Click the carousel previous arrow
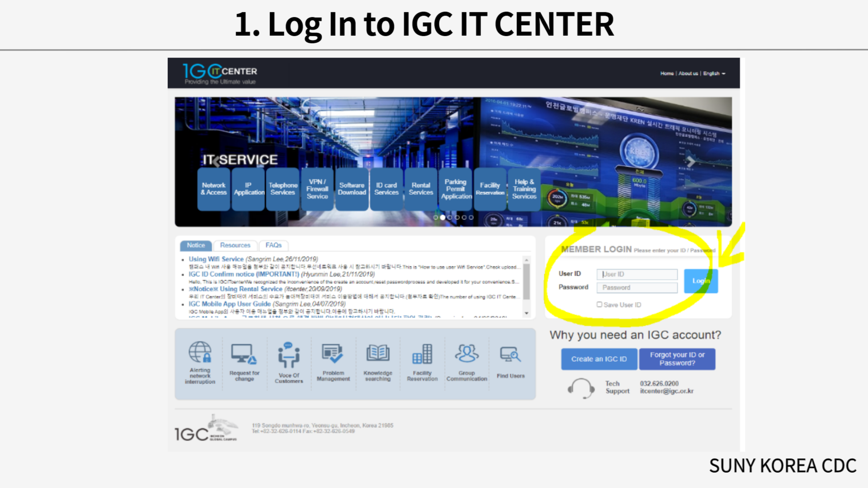This screenshot has width=868, height=488. tap(216, 161)
